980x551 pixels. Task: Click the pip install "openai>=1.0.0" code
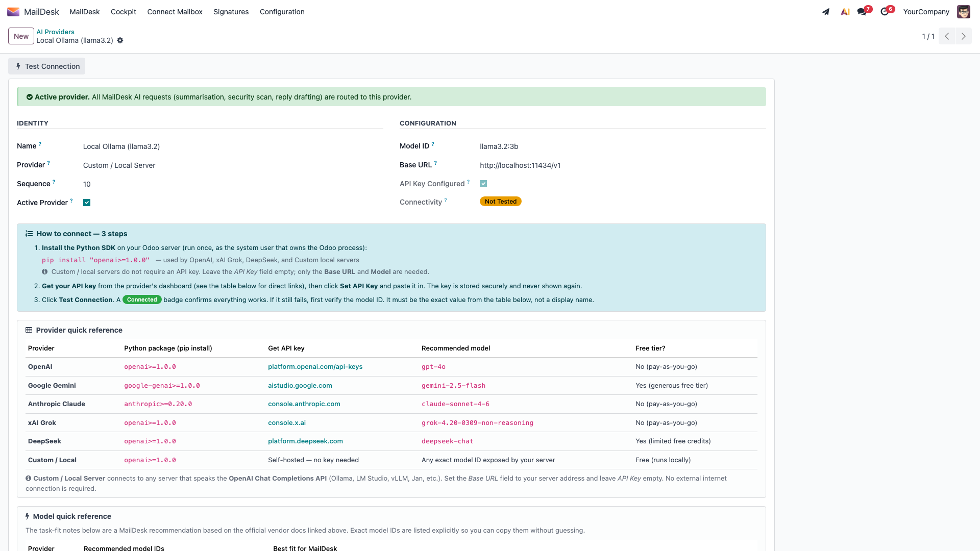point(95,260)
